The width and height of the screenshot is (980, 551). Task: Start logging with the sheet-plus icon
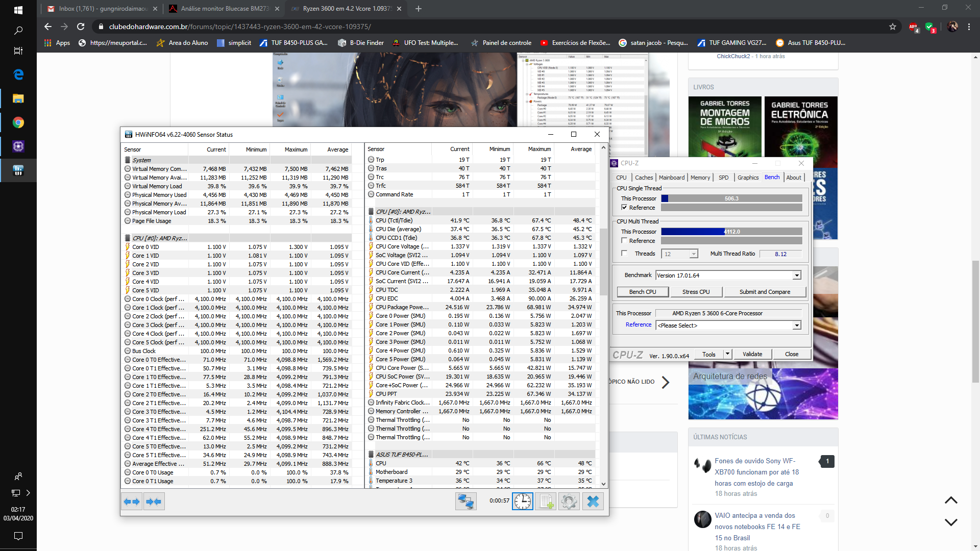point(546,502)
